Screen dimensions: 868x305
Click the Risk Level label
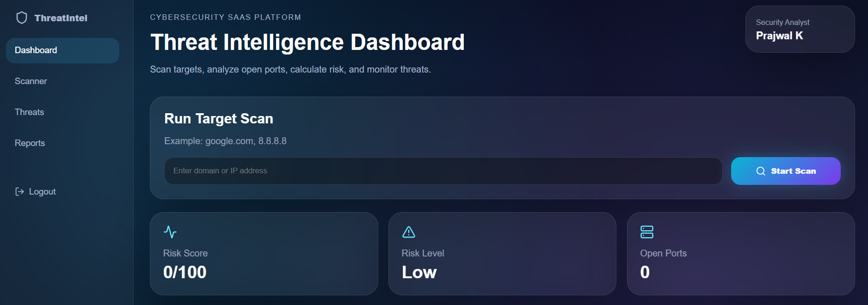[423, 253]
